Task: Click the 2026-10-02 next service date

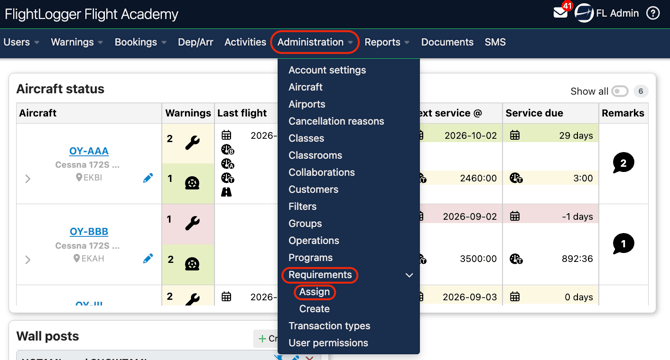Action: (470, 136)
